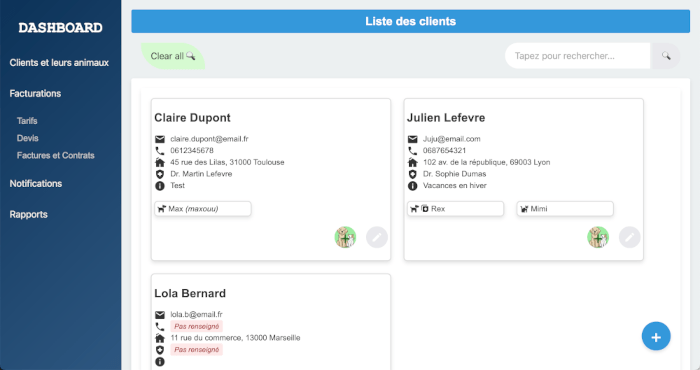Click phone icon on Claire Dupont card
This screenshot has width=700, height=370.
160,151
